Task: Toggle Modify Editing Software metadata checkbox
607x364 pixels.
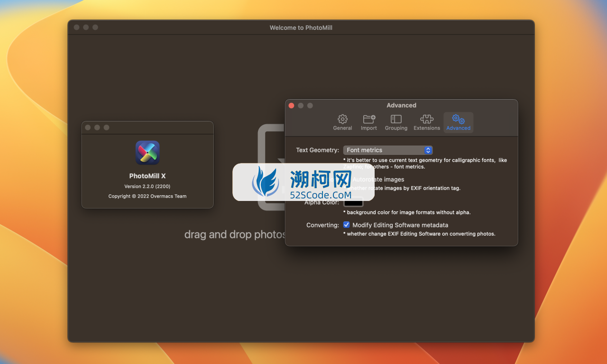Action: pos(347,225)
